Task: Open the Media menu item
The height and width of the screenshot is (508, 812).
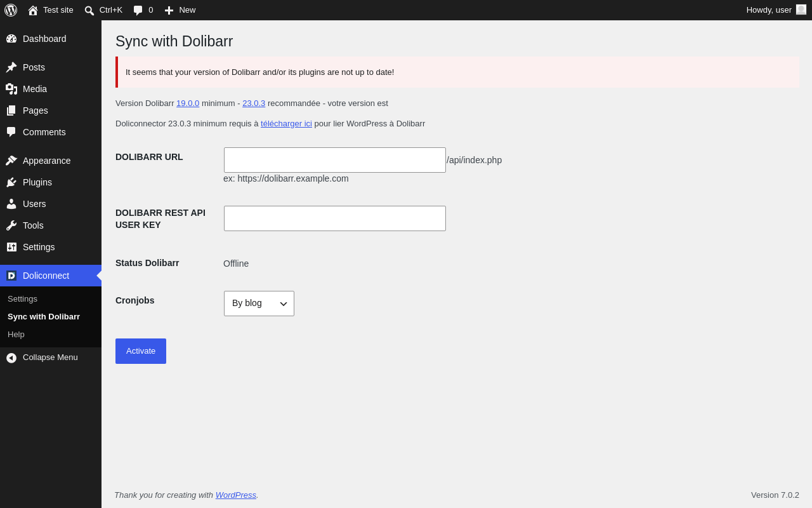Action: click(x=51, y=89)
